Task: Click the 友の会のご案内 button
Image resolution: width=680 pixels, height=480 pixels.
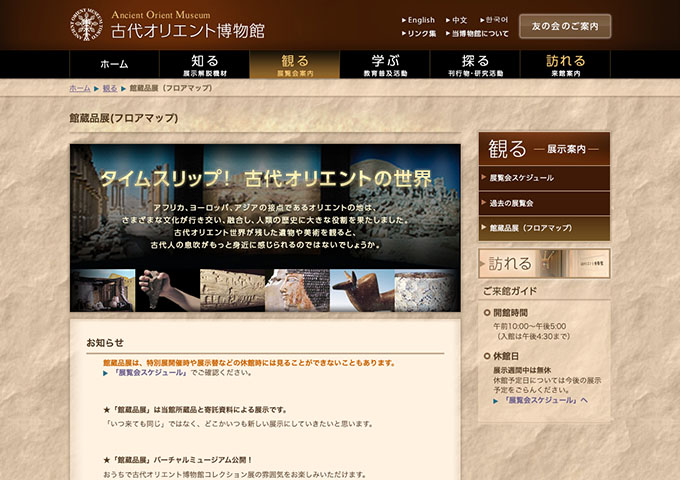Action: [x=565, y=26]
